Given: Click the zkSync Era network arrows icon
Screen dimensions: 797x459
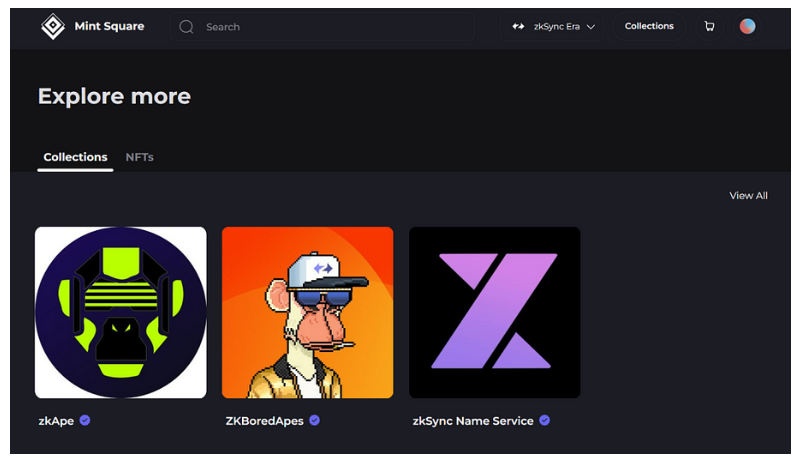Looking at the screenshot, I should click(x=518, y=26).
